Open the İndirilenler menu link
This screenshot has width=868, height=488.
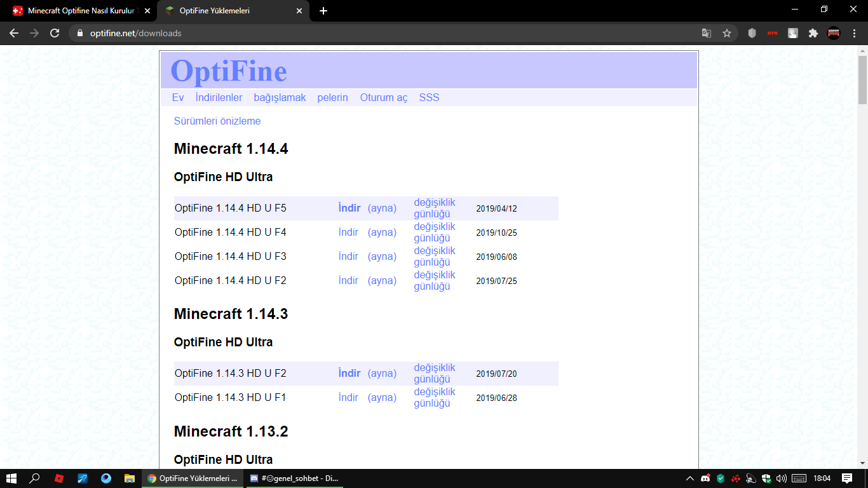point(219,97)
